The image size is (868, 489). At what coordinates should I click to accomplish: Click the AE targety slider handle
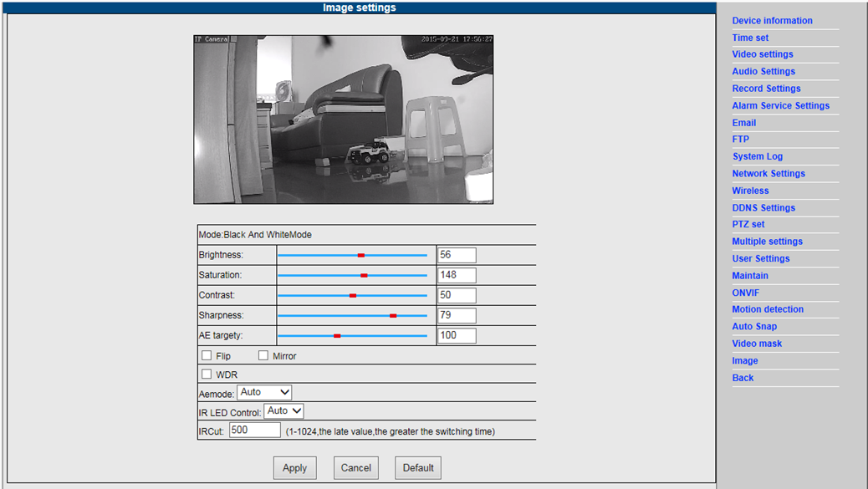tap(337, 336)
